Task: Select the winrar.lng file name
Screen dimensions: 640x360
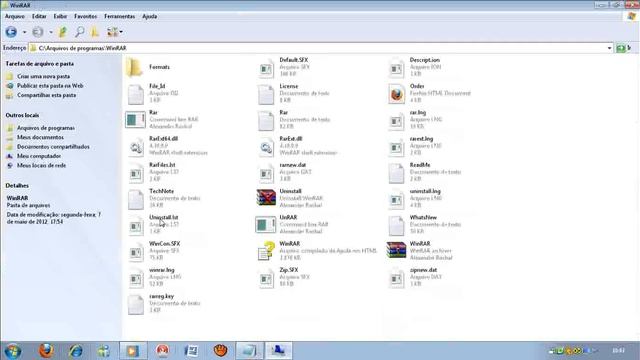Action: (x=162, y=270)
